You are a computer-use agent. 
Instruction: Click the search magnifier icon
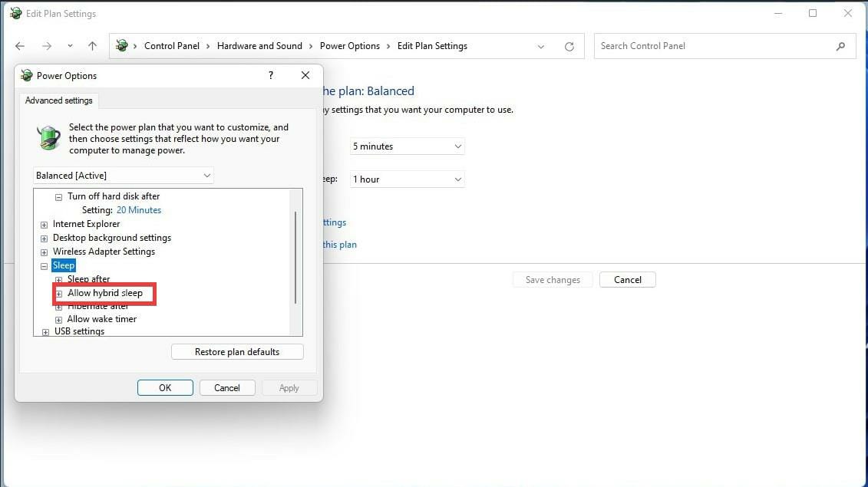[841, 46]
